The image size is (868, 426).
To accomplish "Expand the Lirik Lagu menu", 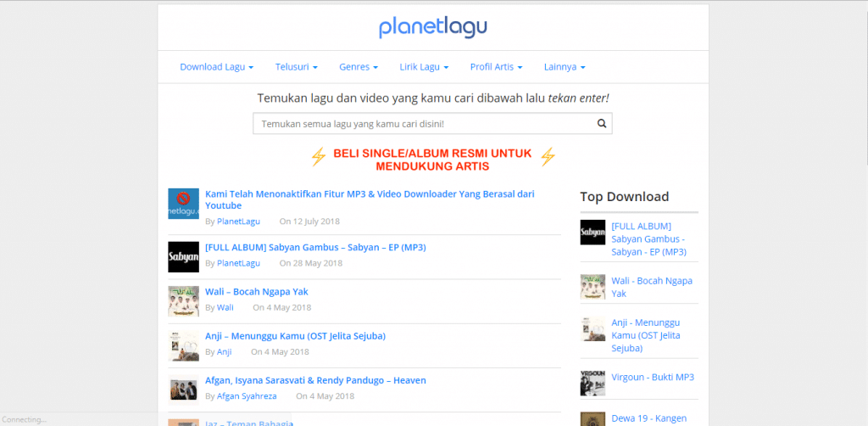I will pyautogui.click(x=424, y=67).
